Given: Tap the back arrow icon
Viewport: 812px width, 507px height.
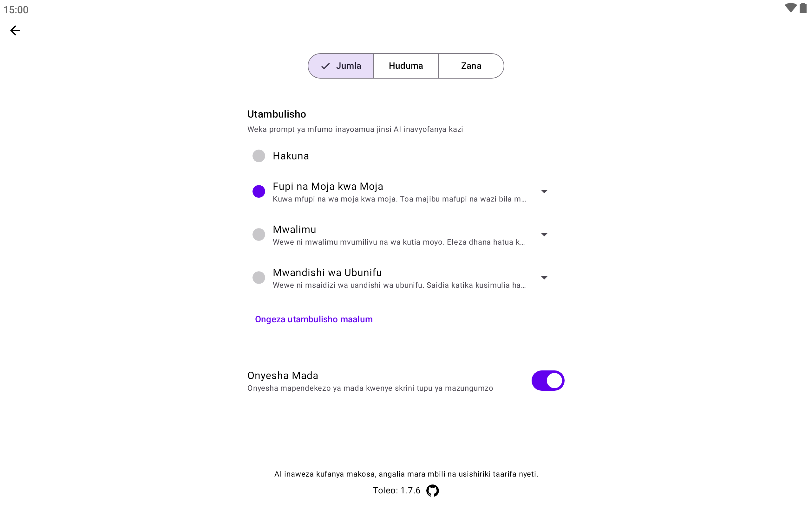Looking at the screenshot, I should (x=15, y=30).
